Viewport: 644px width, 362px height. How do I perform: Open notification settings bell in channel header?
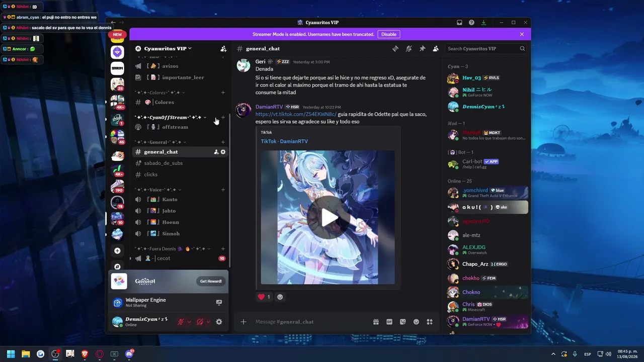409,49
